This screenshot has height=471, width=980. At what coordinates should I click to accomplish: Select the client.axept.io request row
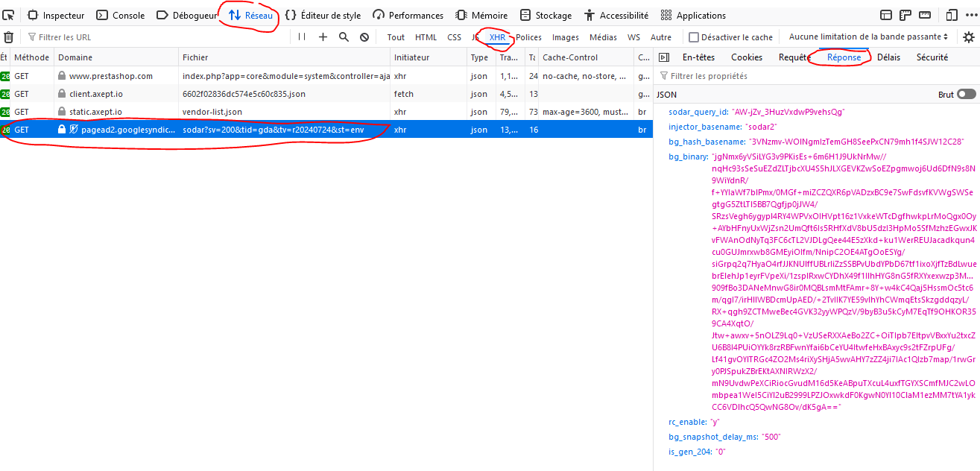326,94
